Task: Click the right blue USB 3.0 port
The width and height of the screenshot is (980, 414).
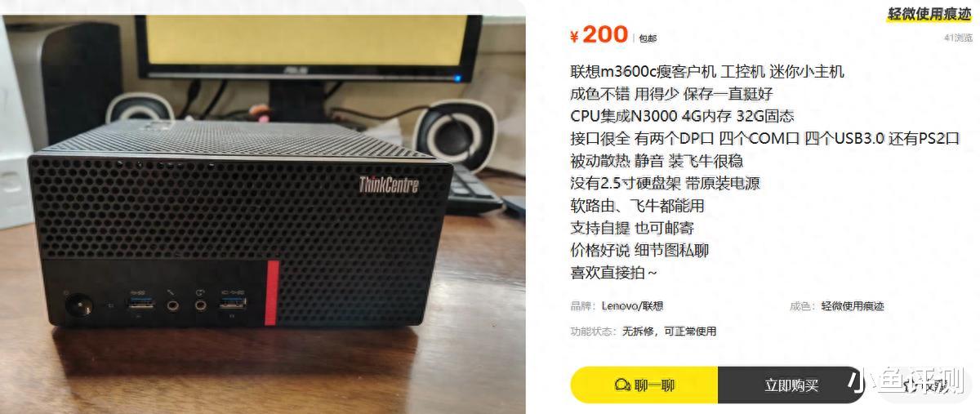Action: (232, 305)
